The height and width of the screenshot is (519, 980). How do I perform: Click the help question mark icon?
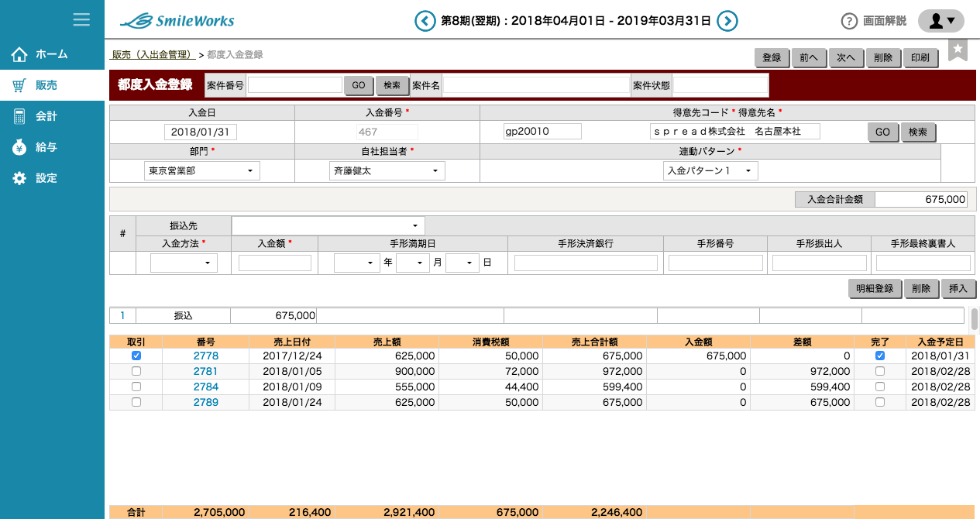[x=849, y=21]
